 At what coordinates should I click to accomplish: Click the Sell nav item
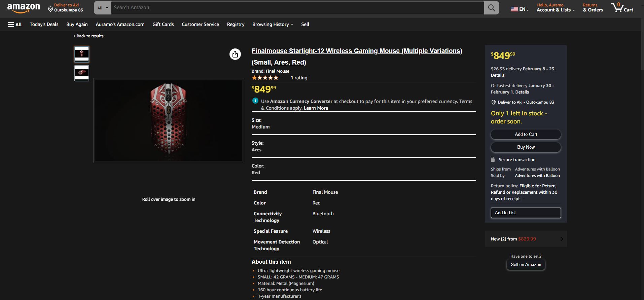(x=305, y=25)
